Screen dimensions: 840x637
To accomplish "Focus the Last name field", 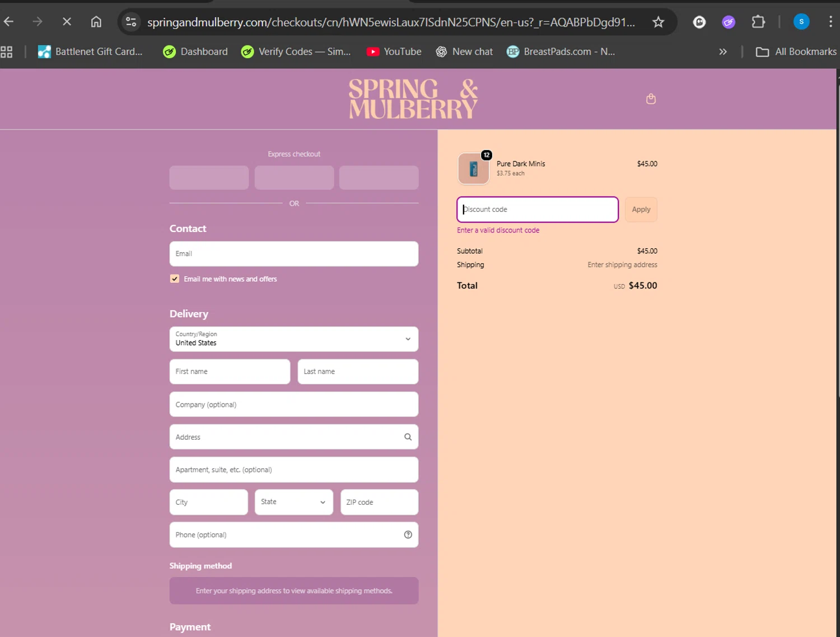I will 358,371.
